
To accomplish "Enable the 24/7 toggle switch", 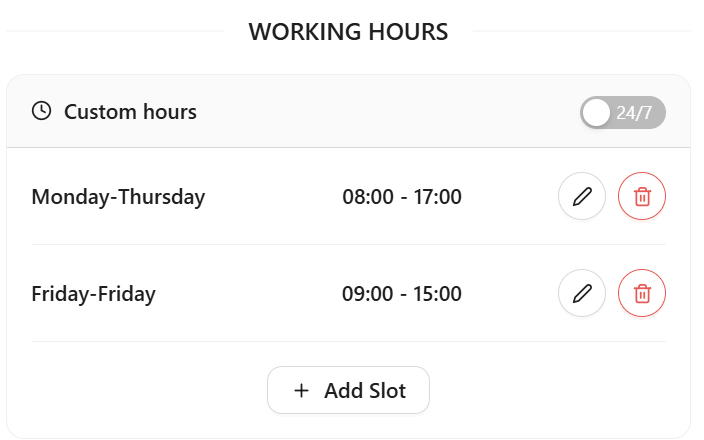I will (x=622, y=113).
